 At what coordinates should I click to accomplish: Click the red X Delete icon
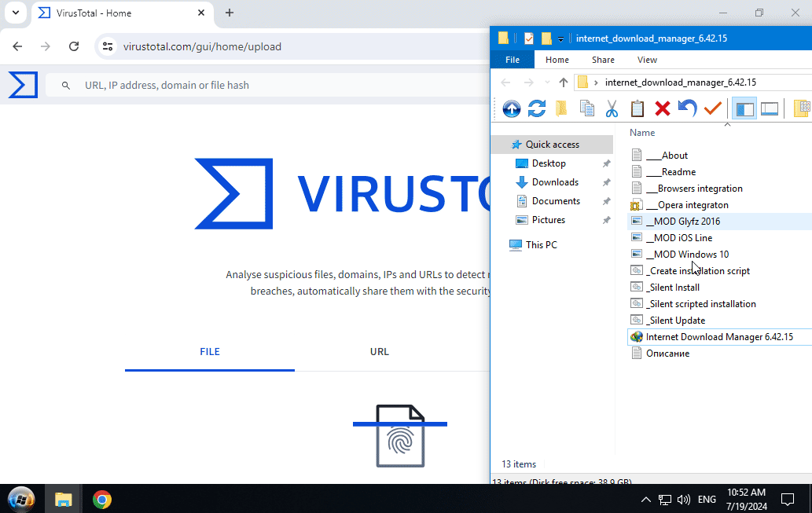663,108
